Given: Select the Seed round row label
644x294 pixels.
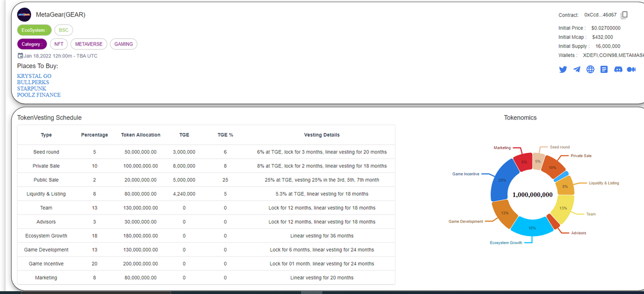Looking at the screenshot, I should tap(46, 152).
